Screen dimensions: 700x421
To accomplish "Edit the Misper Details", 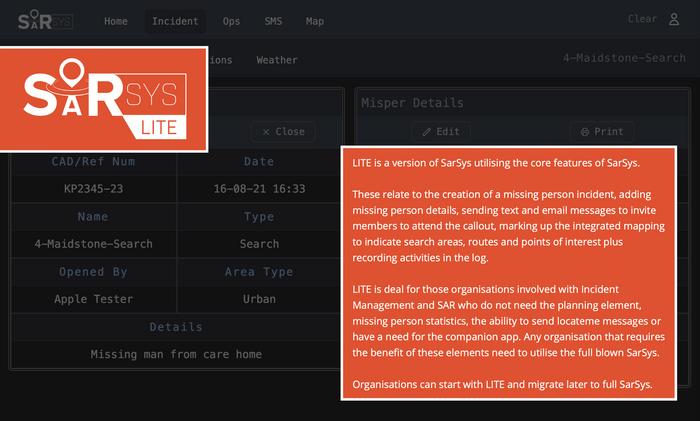I will pos(441,132).
